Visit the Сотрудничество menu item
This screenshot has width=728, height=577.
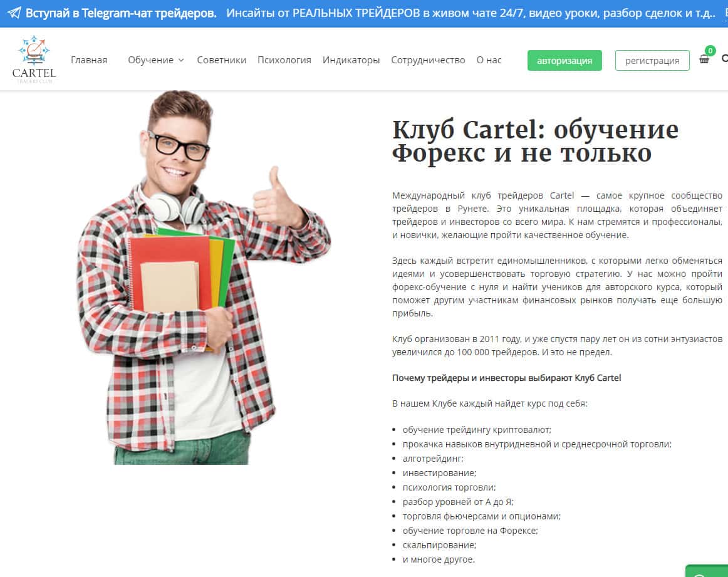coord(428,60)
